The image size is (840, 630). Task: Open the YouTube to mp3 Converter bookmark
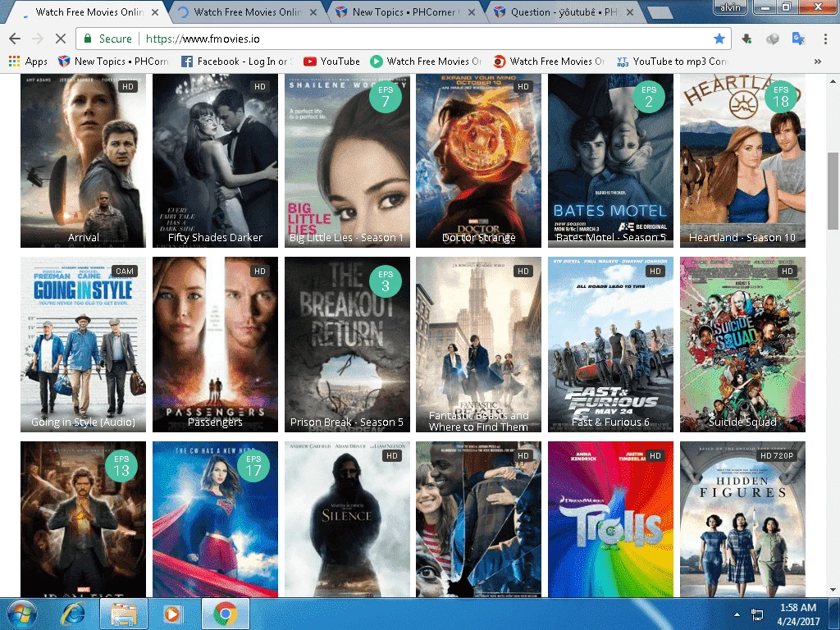tap(673, 61)
